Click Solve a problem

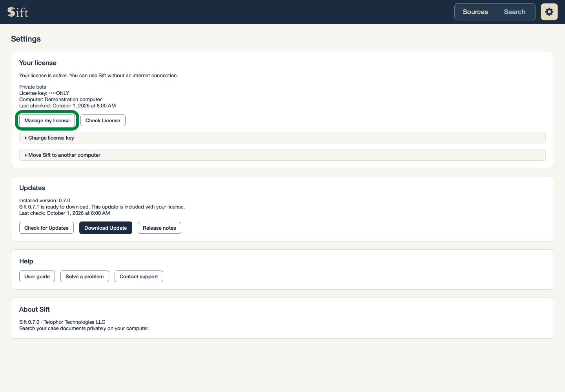tap(84, 276)
